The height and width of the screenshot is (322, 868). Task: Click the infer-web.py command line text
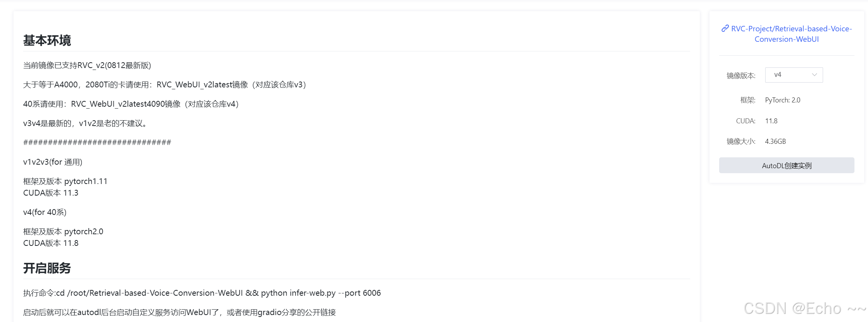click(310, 293)
